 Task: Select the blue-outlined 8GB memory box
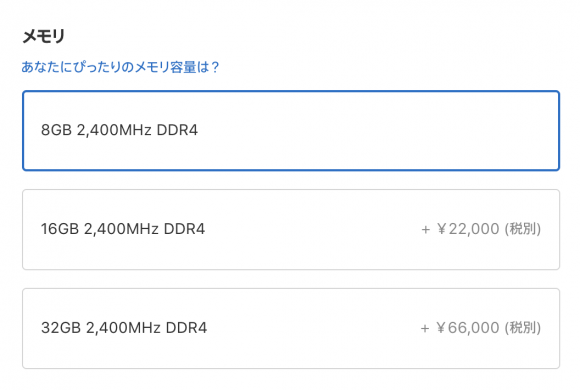tap(291, 131)
